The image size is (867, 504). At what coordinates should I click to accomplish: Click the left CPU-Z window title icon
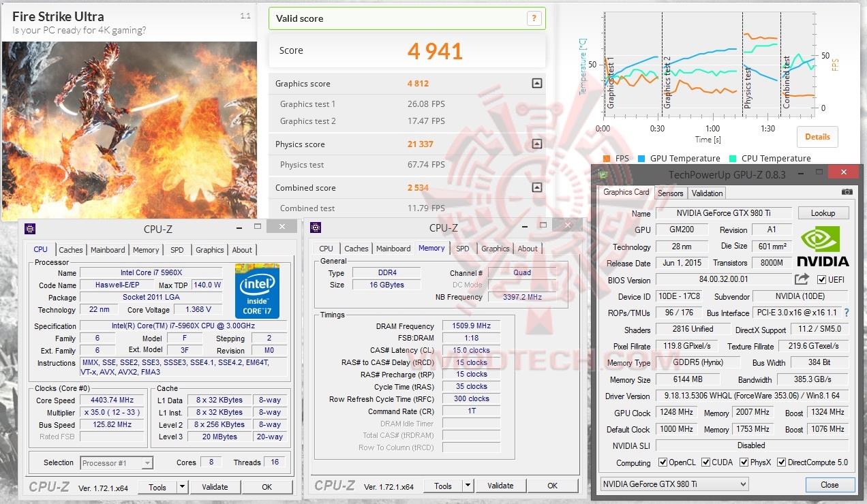click(29, 229)
